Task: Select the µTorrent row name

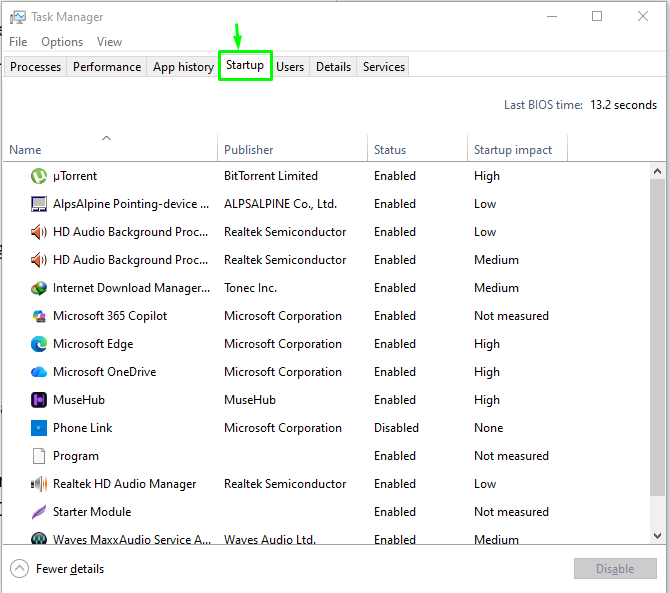Action: (x=75, y=176)
